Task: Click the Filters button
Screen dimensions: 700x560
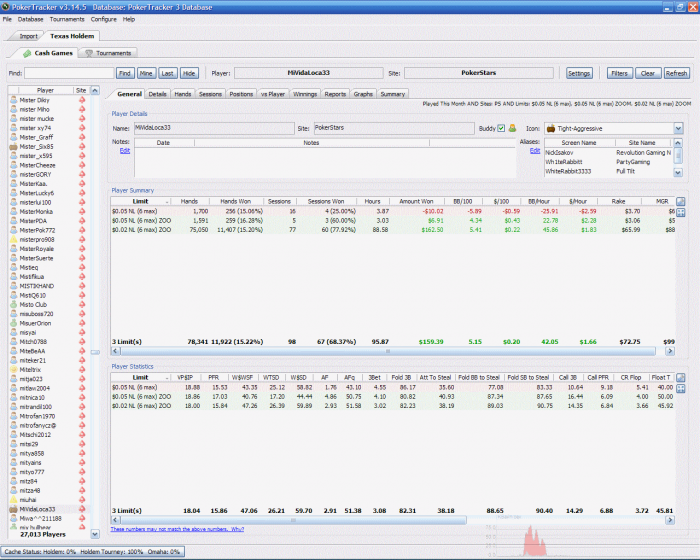Action: point(620,73)
